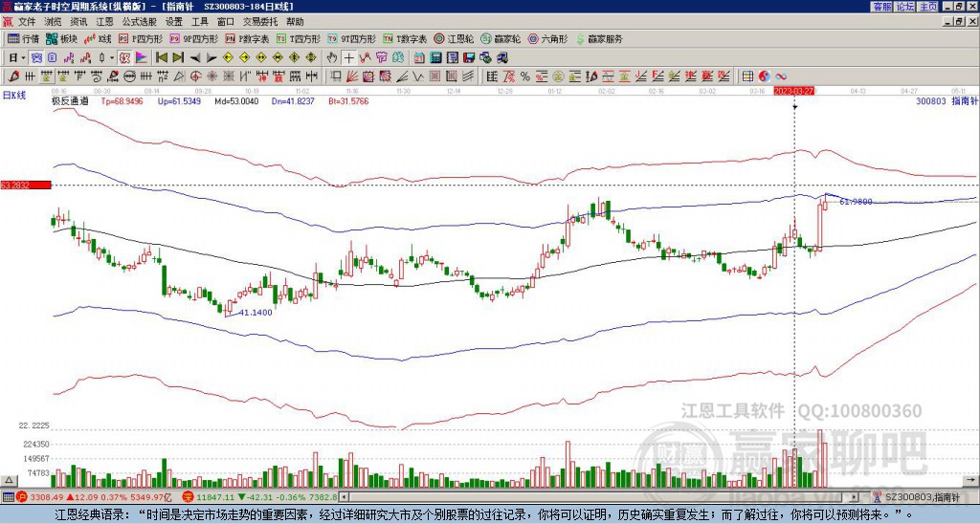The width and height of the screenshot is (980, 524).
Task: Open the calculator icon in toolbar
Action: tap(436, 58)
